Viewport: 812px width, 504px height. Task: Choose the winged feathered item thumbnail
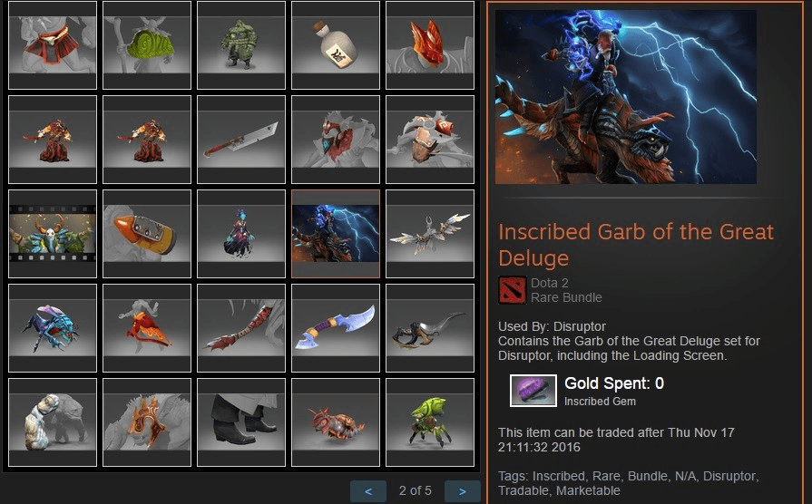pyautogui.click(x=430, y=234)
